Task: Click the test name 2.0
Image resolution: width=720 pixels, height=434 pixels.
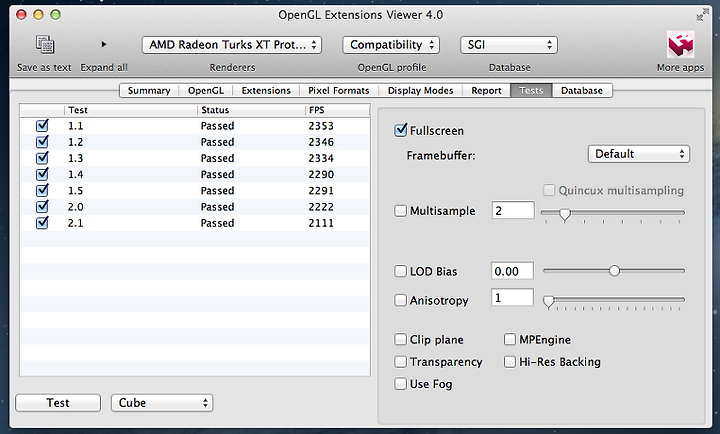Action: pos(75,207)
